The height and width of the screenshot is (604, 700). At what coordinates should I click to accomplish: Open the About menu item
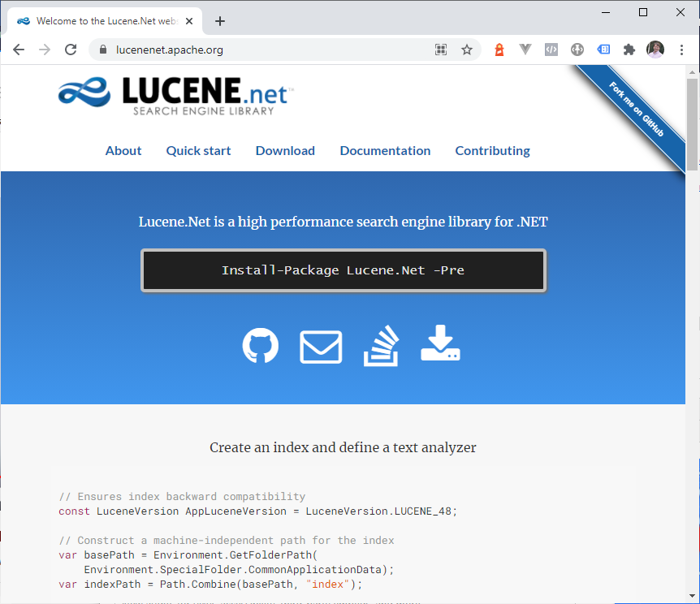[x=123, y=151]
